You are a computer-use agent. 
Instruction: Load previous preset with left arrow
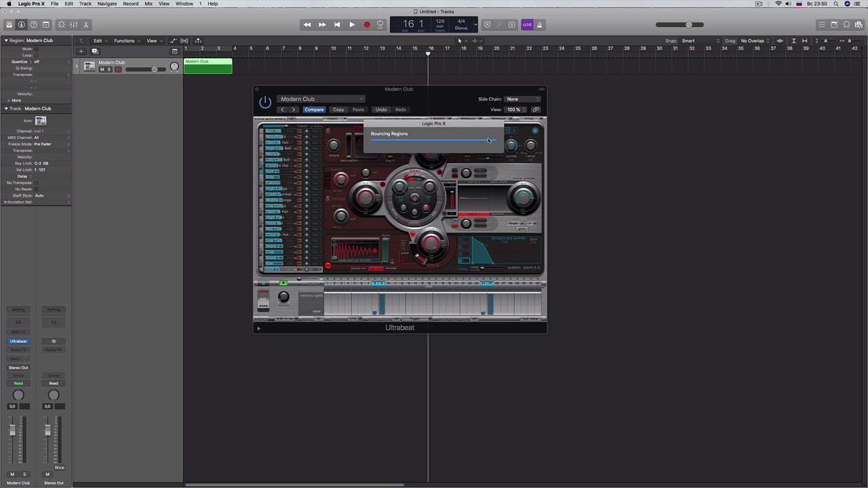coord(282,110)
